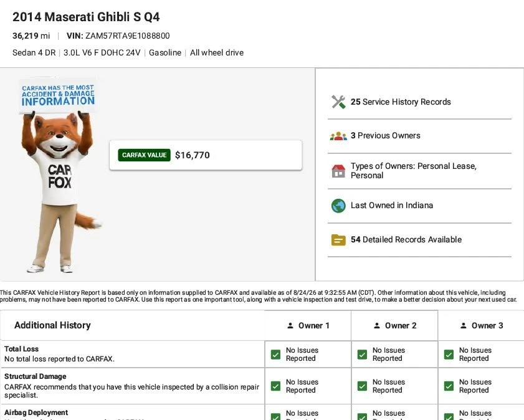Screen dimensions: 524x420
Task: Click the Structural Damage row label
Action: point(35,376)
